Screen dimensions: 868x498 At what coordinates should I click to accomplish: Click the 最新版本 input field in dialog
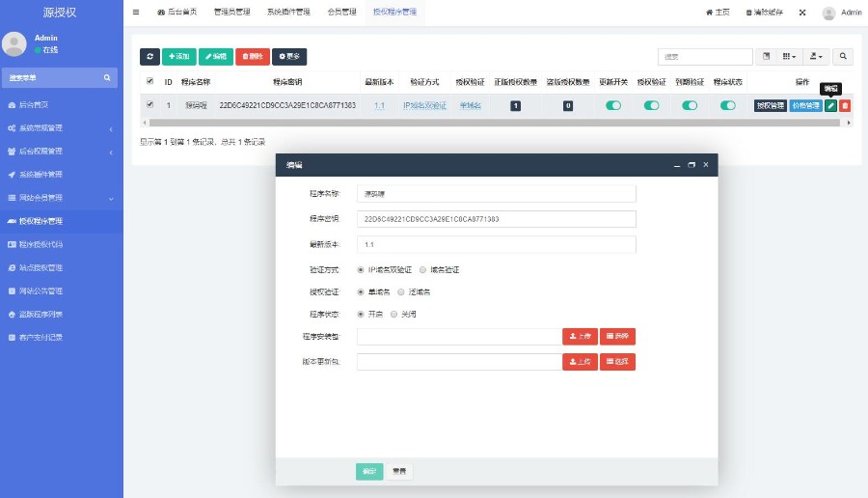pos(496,245)
